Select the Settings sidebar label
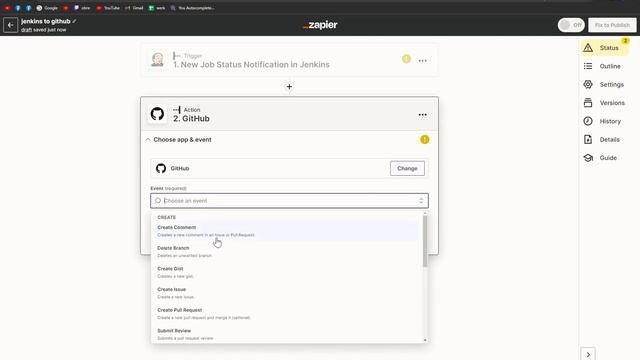Screen dimensions: 640x360 point(611,84)
